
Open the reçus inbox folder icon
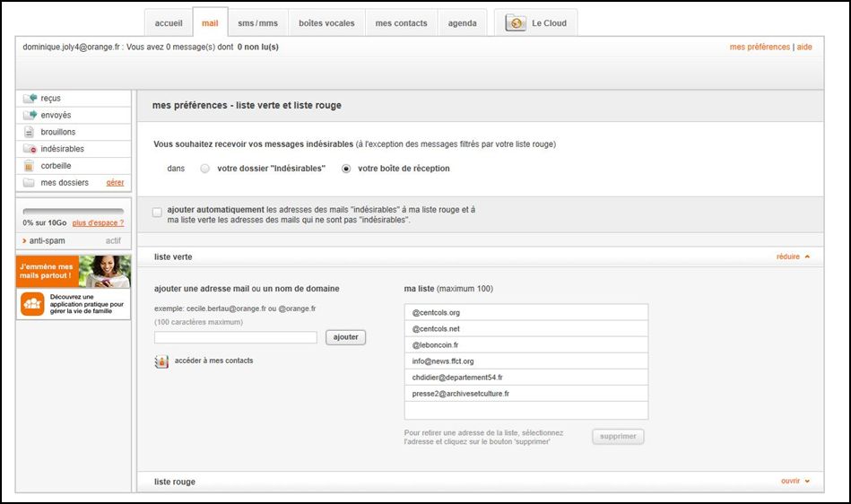[x=30, y=99]
